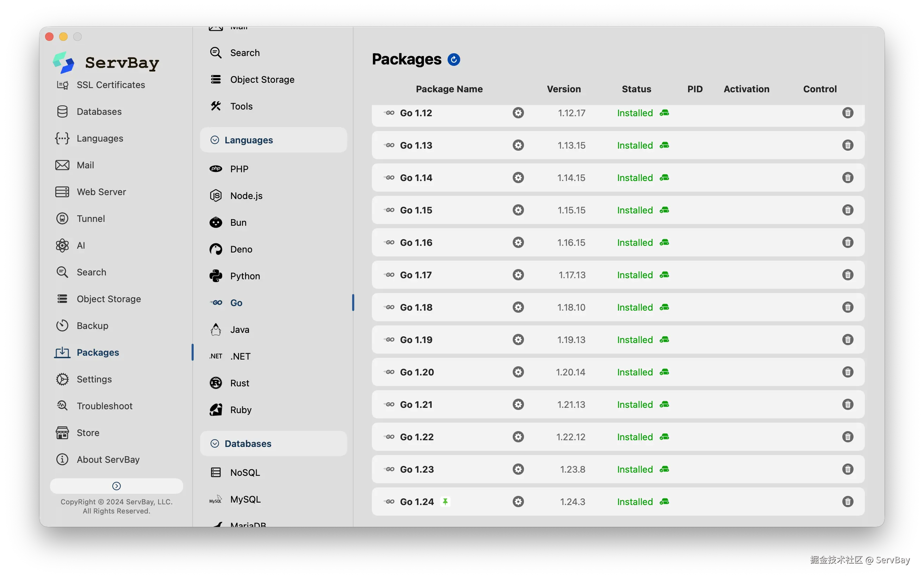Click the Go 1.16 package name
The height and width of the screenshot is (579, 924).
pos(416,243)
